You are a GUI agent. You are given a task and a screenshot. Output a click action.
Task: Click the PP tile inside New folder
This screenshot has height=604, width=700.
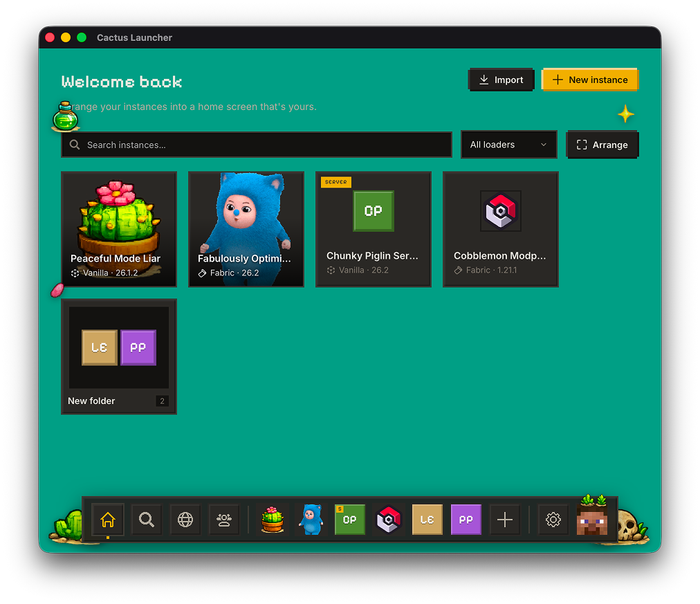point(138,348)
